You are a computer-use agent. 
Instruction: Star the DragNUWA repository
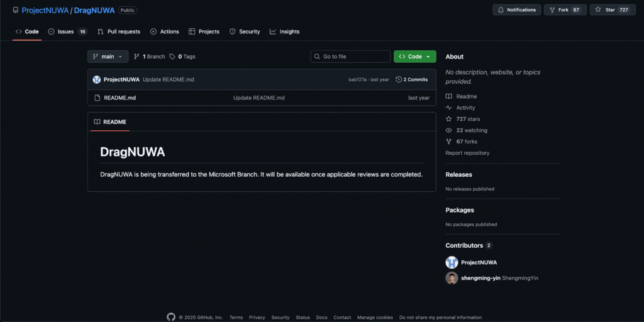(613, 10)
